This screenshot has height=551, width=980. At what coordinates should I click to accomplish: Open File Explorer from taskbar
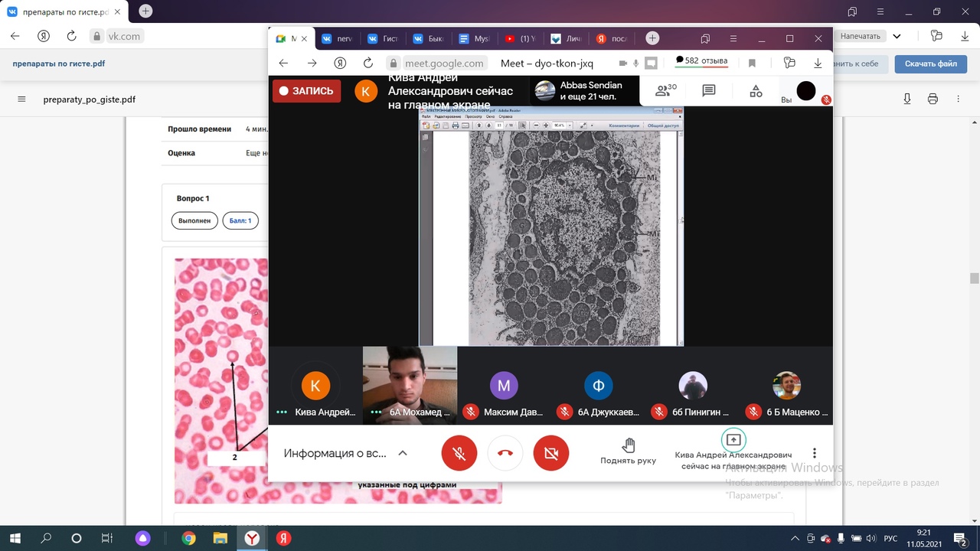[220, 539]
